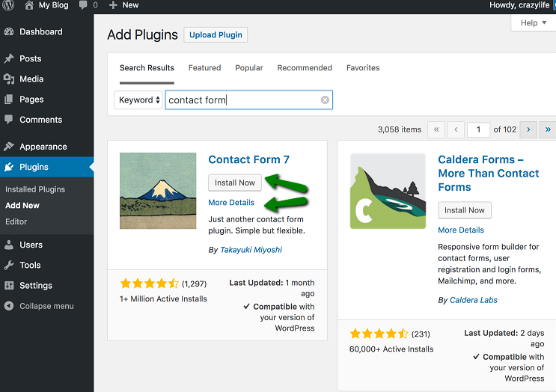Image resolution: width=556 pixels, height=392 pixels.
Task: Clear the search field with the X icon
Action: 325,100
